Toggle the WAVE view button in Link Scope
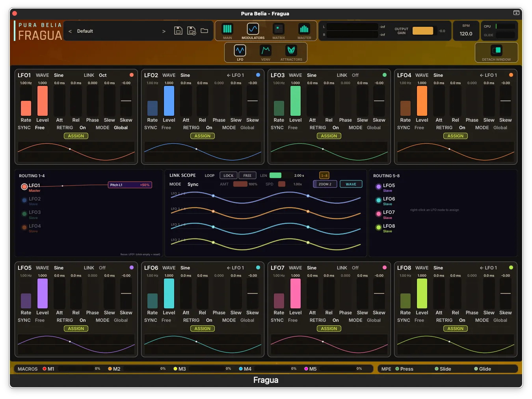Image resolution: width=532 pixels, height=399 pixels. pyautogui.click(x=351, y=184)
